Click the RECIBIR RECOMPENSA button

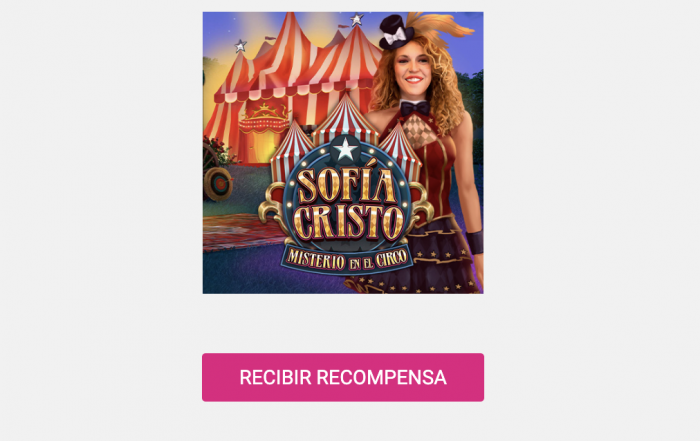click(x=343, y=377)
